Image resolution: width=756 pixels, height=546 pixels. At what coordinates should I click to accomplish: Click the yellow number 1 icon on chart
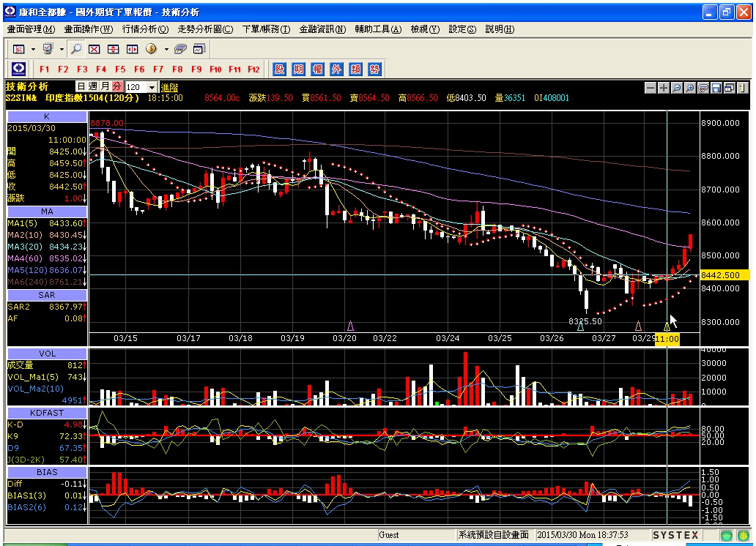tap(742, 88)
